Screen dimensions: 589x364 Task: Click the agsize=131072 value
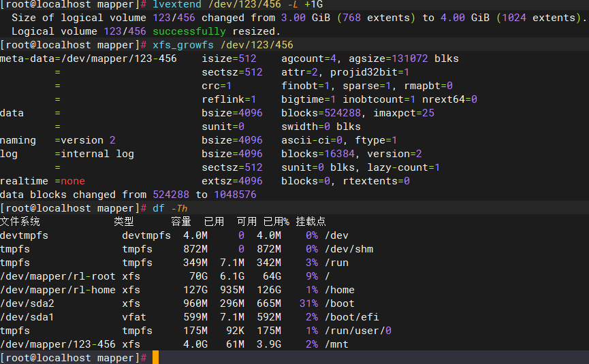[x=388, y=59]
